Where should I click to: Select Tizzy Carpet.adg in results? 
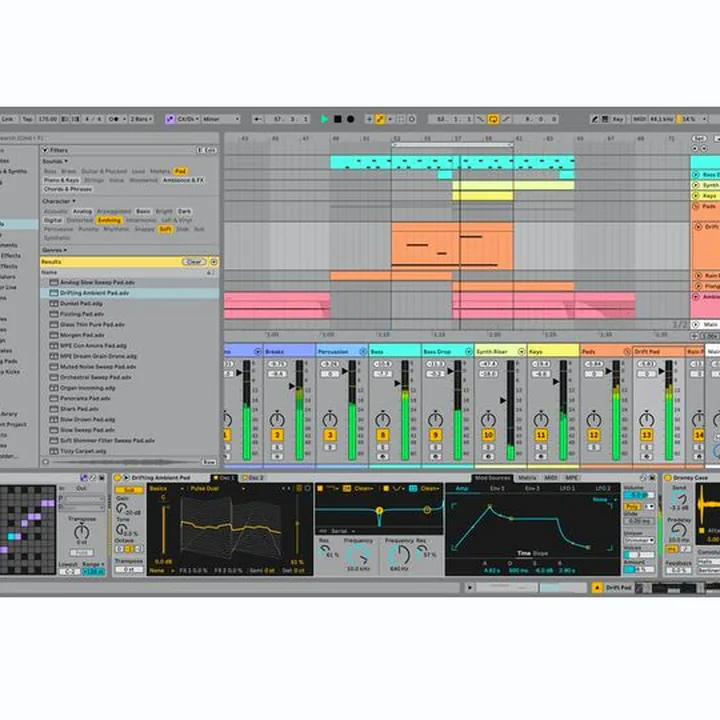click(x=129, y=451)
